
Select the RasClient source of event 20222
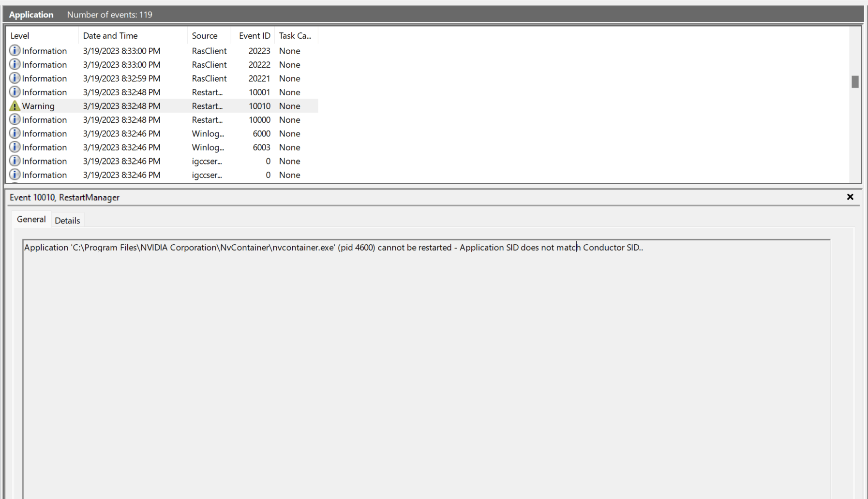[209, 64]
